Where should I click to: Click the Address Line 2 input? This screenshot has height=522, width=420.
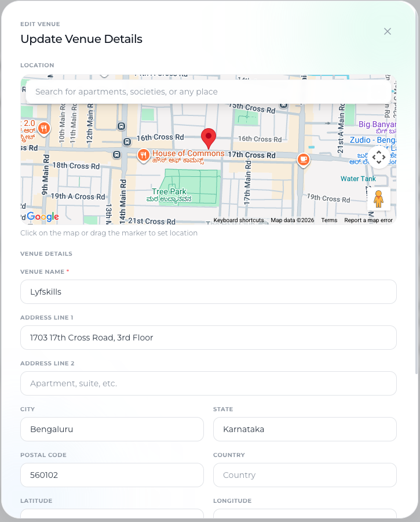[x=209, y=383]
